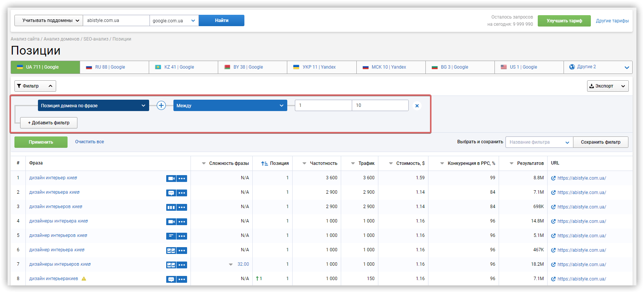Click the domain input field containing abistyle.com.ua
The height and width of the screenshot is (293, 644).
point(117,20)
